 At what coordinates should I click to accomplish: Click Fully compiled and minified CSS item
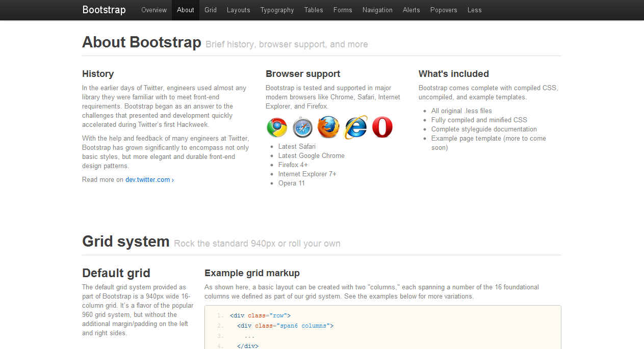click(x=479, y=120)
